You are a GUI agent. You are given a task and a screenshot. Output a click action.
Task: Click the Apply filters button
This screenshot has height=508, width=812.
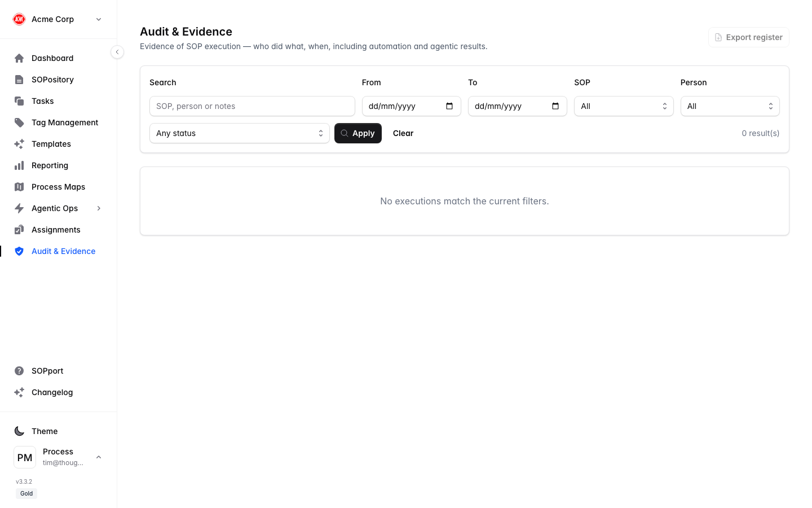pyautogui.click(x=358, y=133)
